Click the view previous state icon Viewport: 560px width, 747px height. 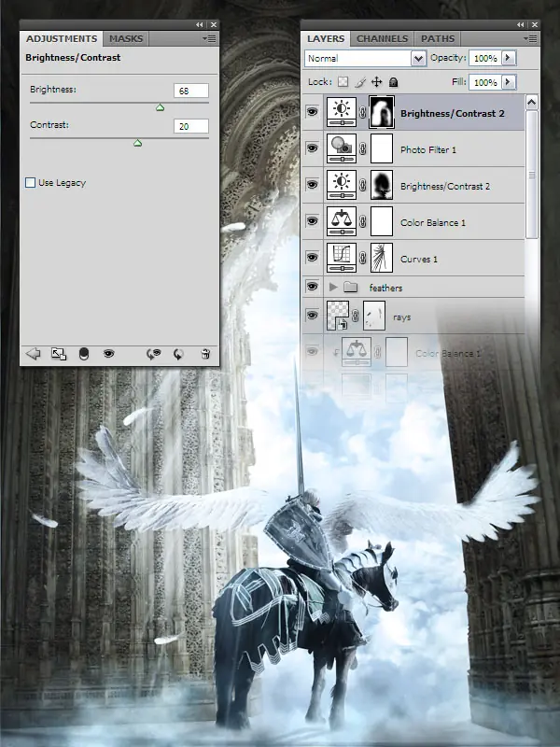coord(153,354)
